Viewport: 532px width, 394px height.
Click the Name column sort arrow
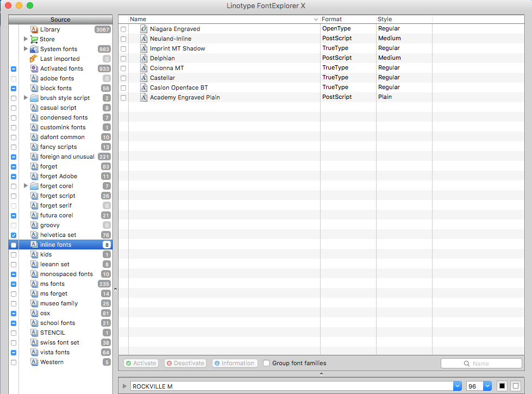[316, 20]
